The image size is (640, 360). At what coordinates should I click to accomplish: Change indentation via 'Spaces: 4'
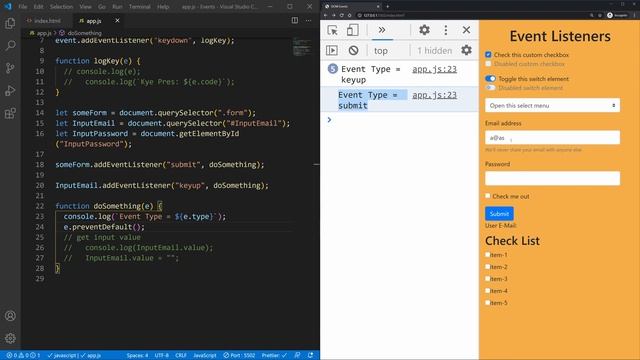[x=137, y=355]
